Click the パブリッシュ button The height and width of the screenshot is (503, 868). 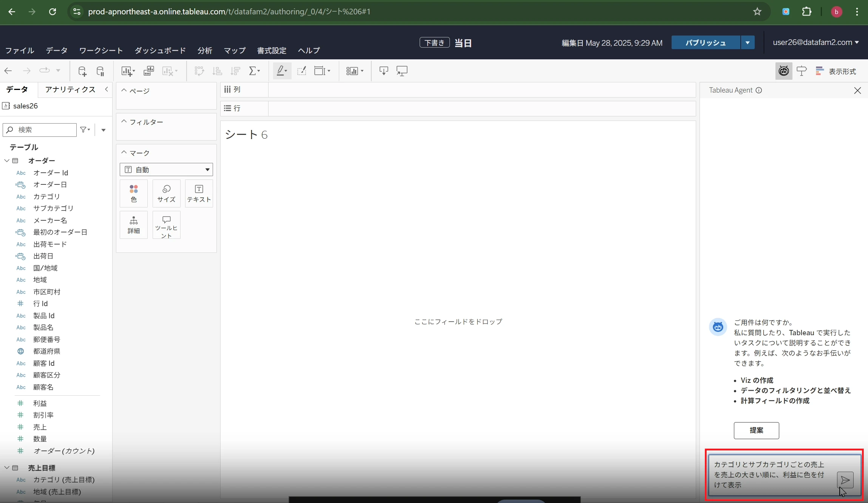click(x=706, y=43)
